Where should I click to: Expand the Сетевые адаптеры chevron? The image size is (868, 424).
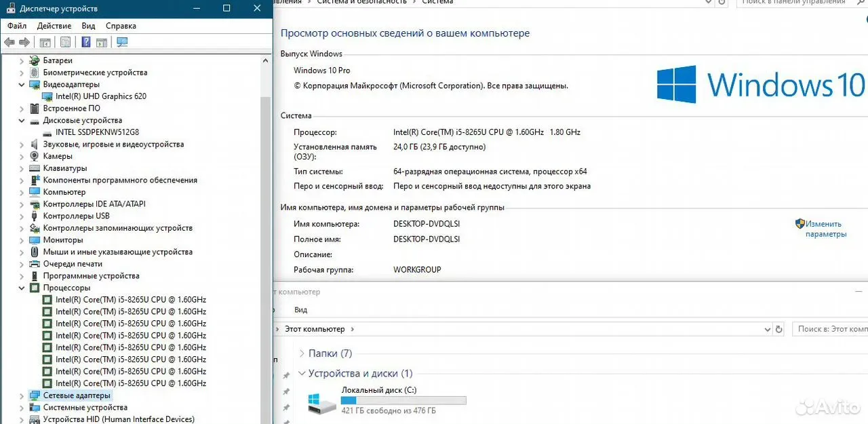click(22, 396)
